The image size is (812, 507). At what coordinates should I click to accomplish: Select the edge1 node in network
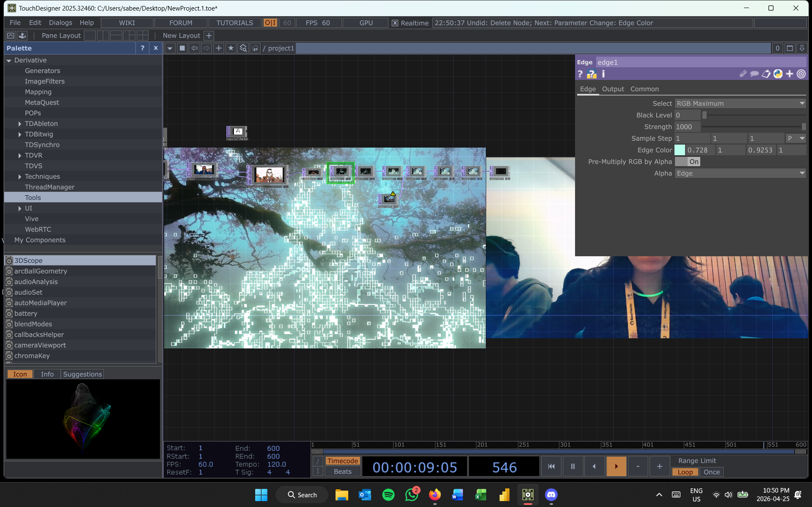pos(341,172)
